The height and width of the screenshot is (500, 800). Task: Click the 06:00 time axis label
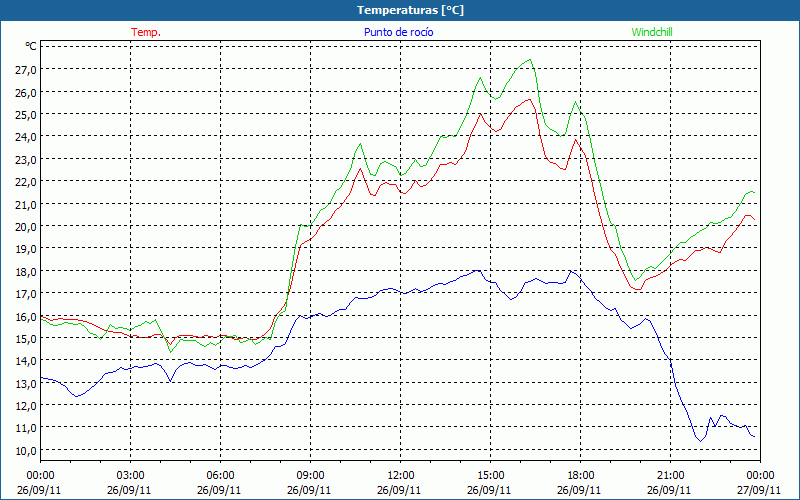pyautogui.click(x=220, y=476)
